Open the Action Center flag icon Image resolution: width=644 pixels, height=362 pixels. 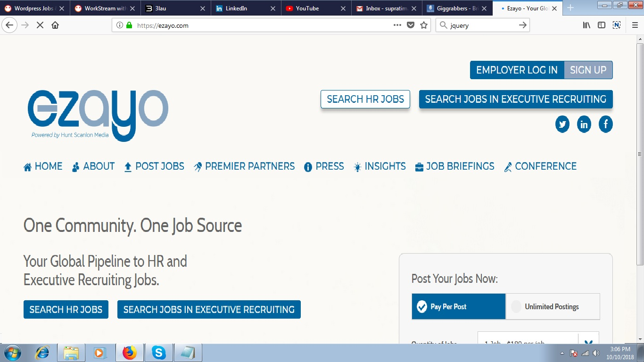tap(574, 353)
